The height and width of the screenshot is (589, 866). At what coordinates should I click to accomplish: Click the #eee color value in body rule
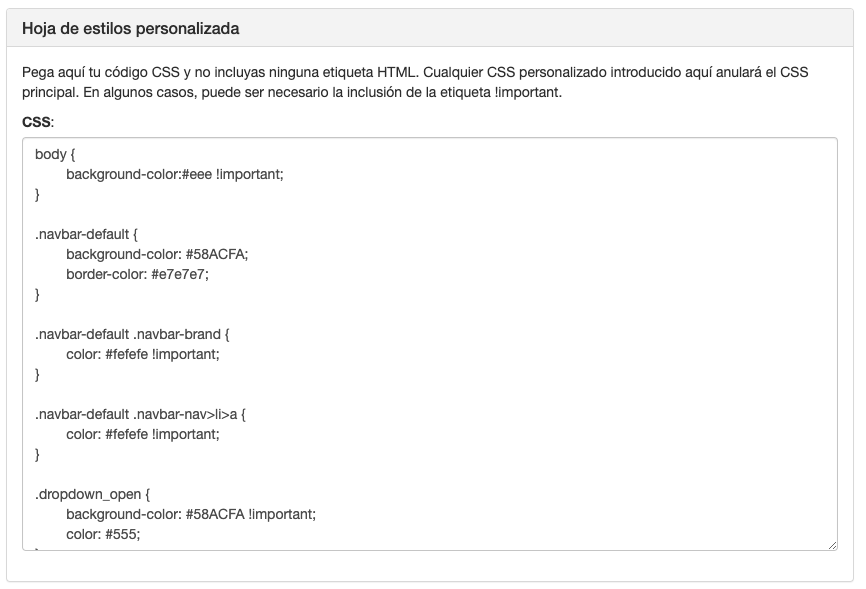point(196,174)
